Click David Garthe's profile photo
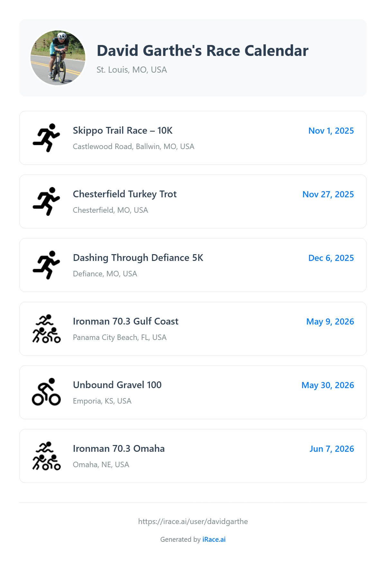Image resolution: width=386 pixels, height=588 pixels. tap(58, 58)
